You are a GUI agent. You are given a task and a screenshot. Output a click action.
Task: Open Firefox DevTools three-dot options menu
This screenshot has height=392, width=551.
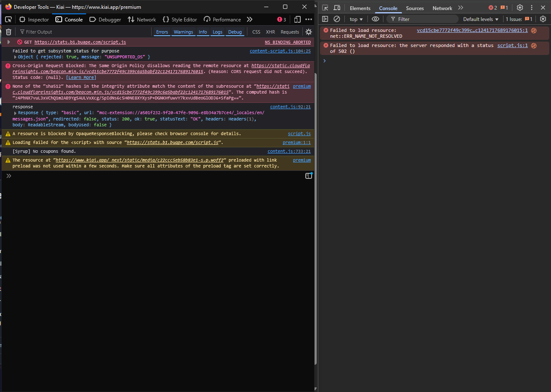pos(309,19)
